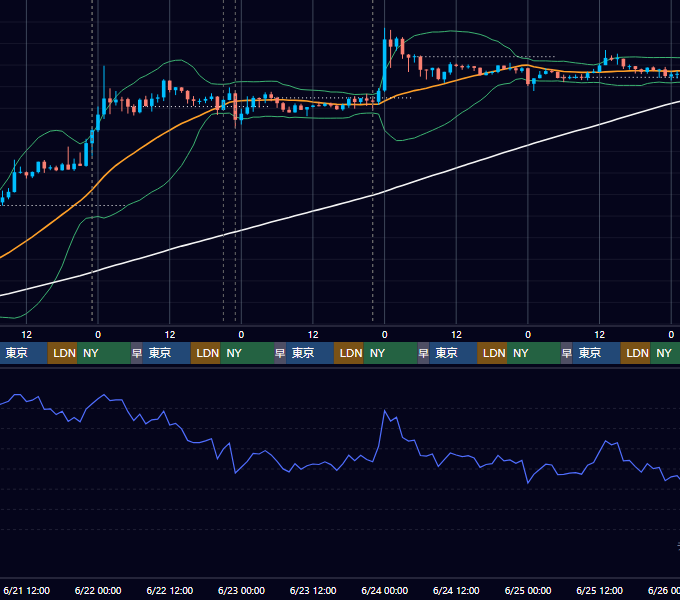Click the LDN session block on 6/23
The image size is (680, 600).
click(349, 353)
